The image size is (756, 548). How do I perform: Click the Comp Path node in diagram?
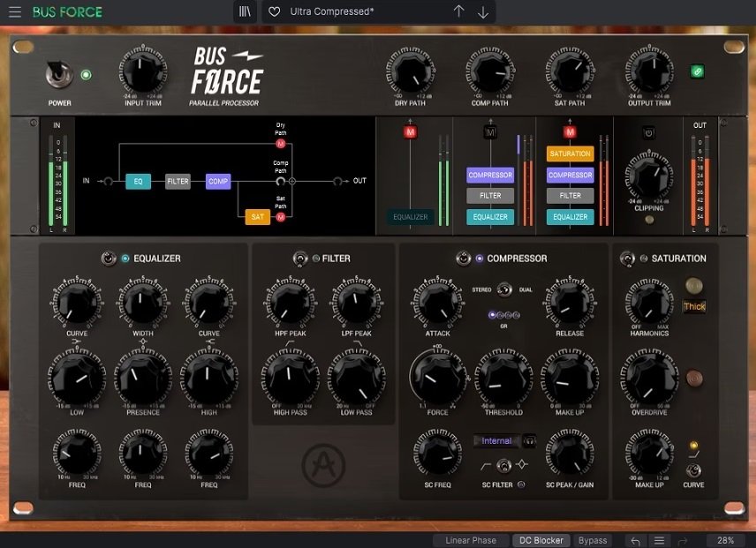click(281, 182)
